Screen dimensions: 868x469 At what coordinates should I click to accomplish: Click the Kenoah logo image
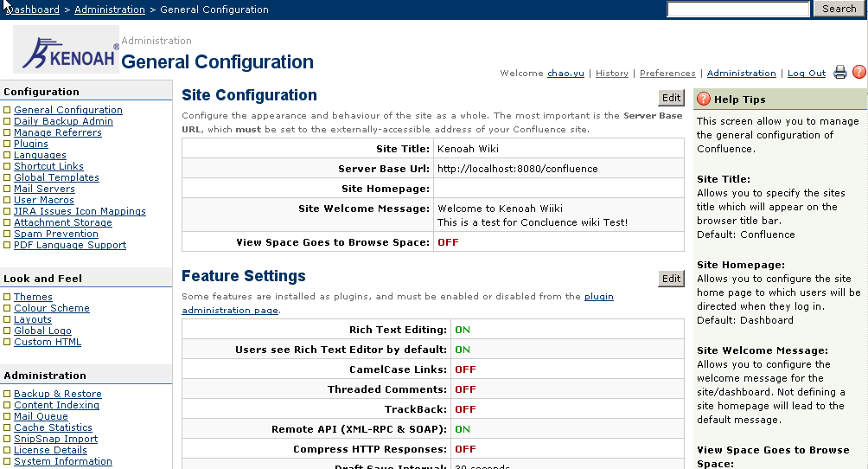click(x=66, y=49)
